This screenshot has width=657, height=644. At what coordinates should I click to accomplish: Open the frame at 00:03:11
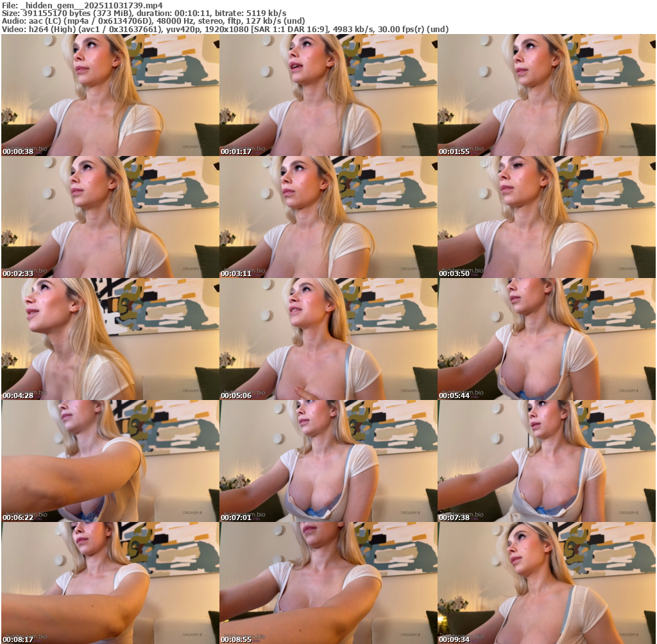[328, 217]
